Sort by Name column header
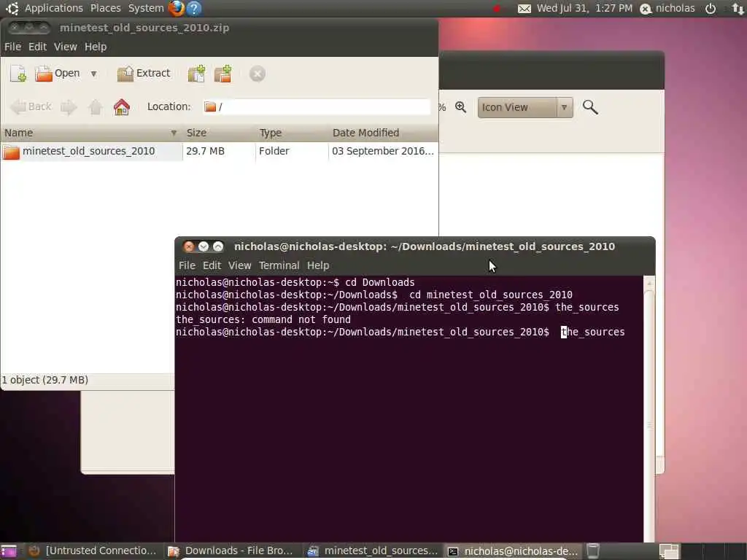The width and height of the screenshot is (747, 560). (90, 133)
